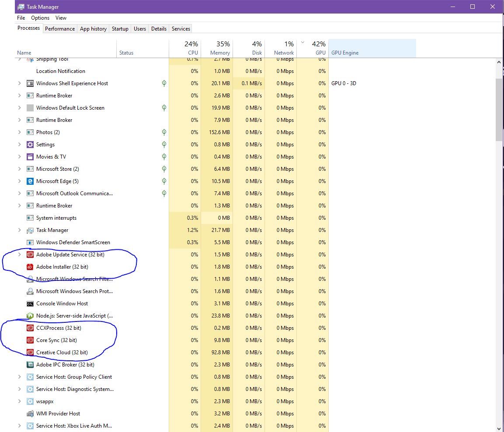Image resolution: width=504 pixels, height=432 pixels.
Task: Expand the wsappx process row
Action: tap(20, 401)
